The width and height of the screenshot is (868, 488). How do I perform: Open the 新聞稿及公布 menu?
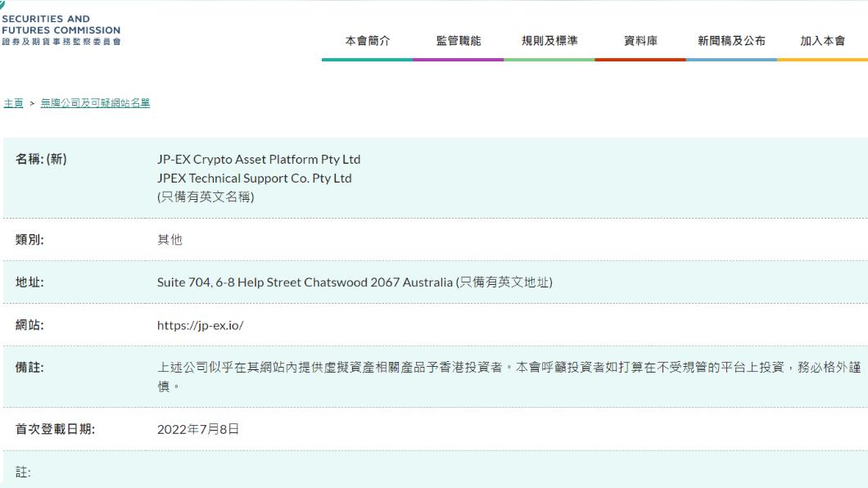tap(731, 41)
